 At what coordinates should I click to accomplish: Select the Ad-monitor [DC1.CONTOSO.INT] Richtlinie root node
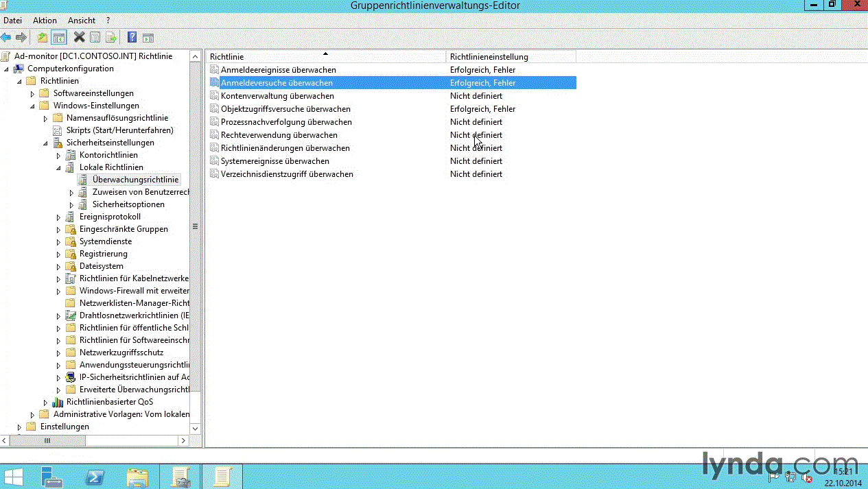point(93,56)
